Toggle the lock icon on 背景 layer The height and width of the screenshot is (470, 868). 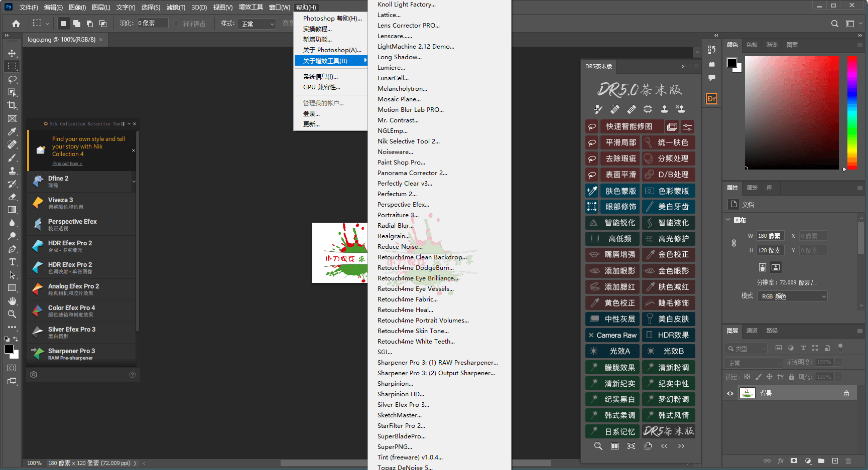846,393
